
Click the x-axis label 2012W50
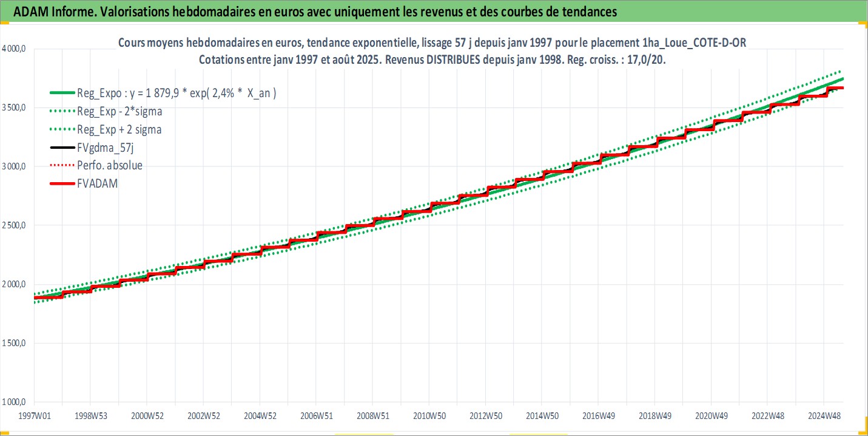click(x=485, y=416)
